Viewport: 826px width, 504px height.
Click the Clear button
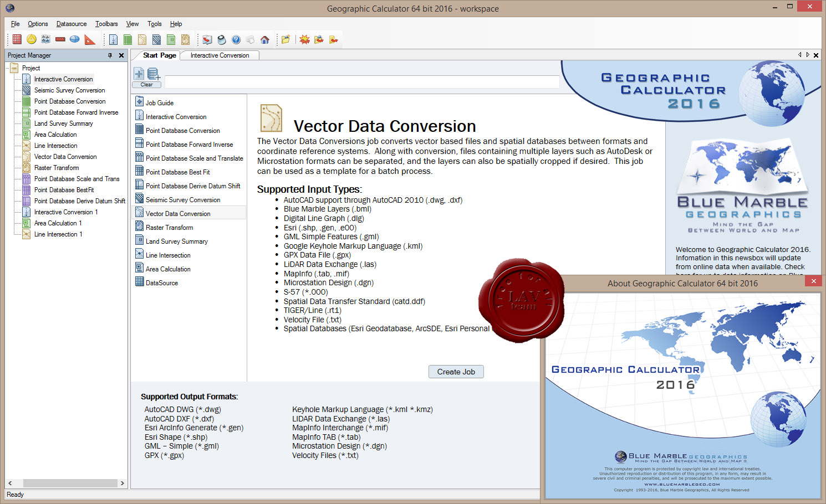click(x=146, y=85)
